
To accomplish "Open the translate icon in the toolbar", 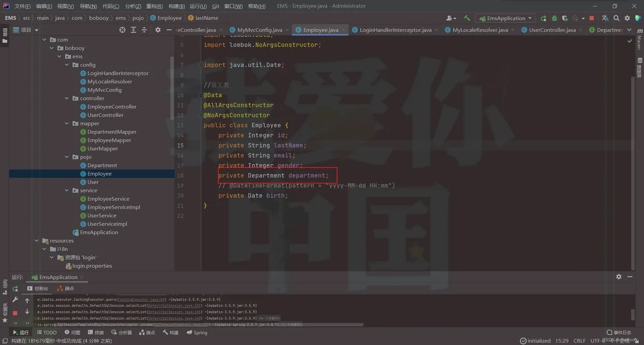I will click(x=605, y=18).
